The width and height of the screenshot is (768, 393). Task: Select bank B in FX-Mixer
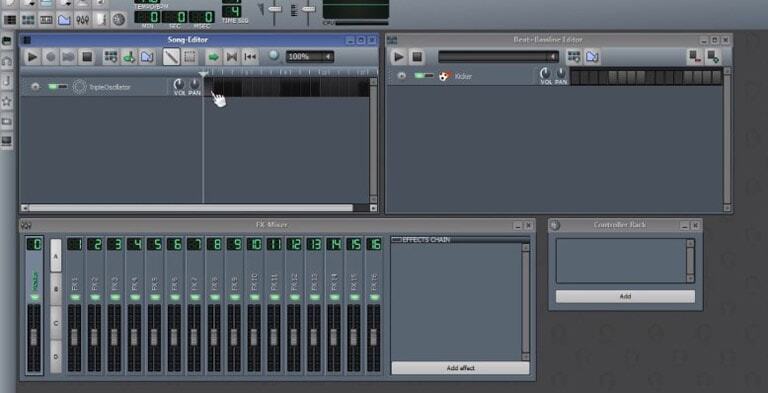point(56,289)
